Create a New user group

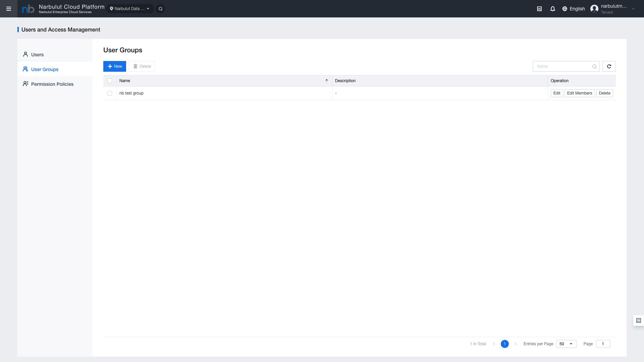click(115, 66)
